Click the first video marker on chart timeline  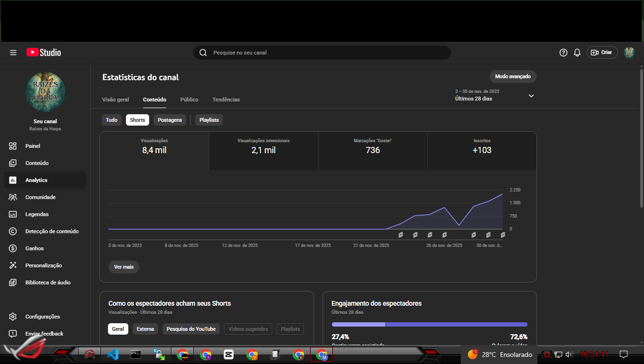[x=401, y=235]
